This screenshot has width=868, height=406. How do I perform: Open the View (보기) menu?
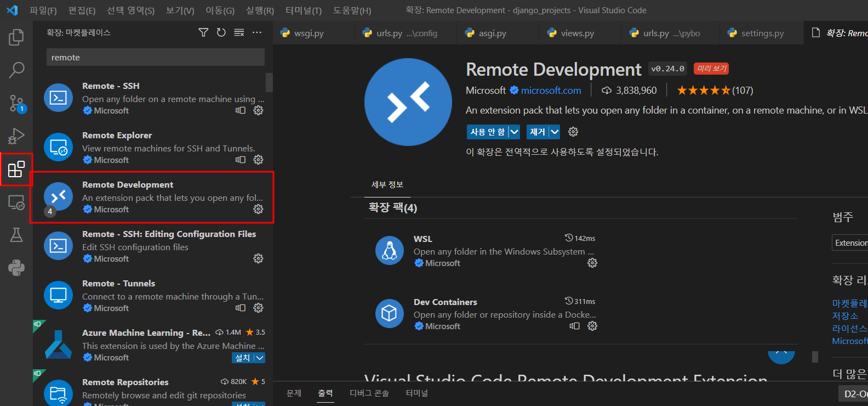pos(180,10)
